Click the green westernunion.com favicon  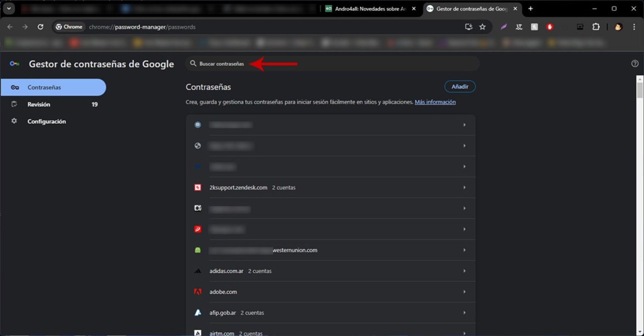198,250
